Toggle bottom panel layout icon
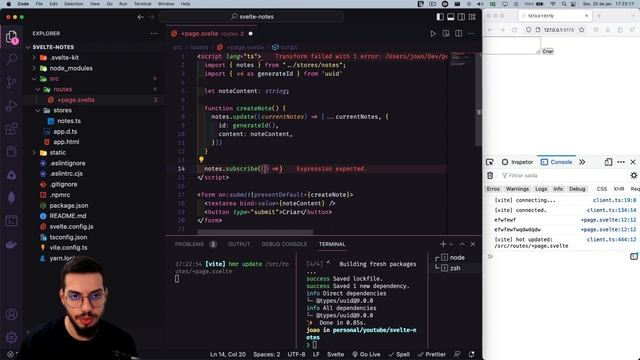 point(451,17)
